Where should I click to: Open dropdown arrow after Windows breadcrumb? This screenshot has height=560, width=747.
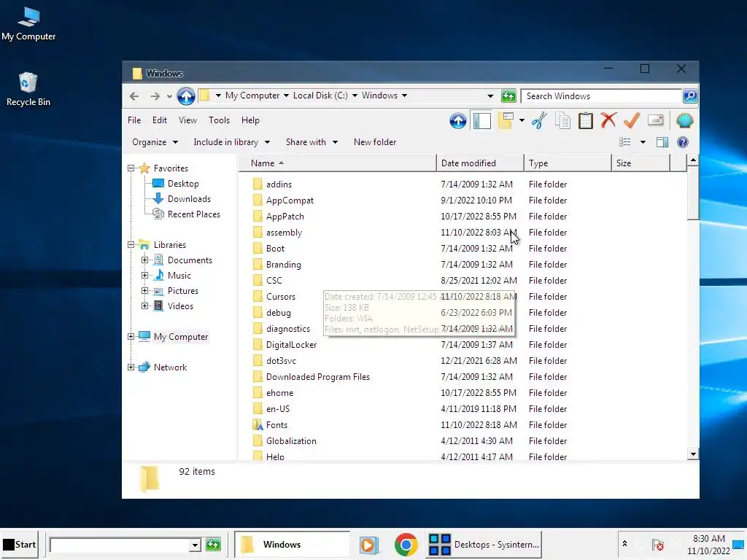(404, 96)
